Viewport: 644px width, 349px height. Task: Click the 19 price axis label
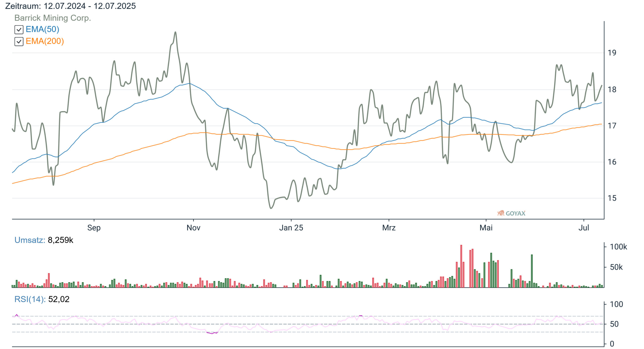(x=612, y=53)
